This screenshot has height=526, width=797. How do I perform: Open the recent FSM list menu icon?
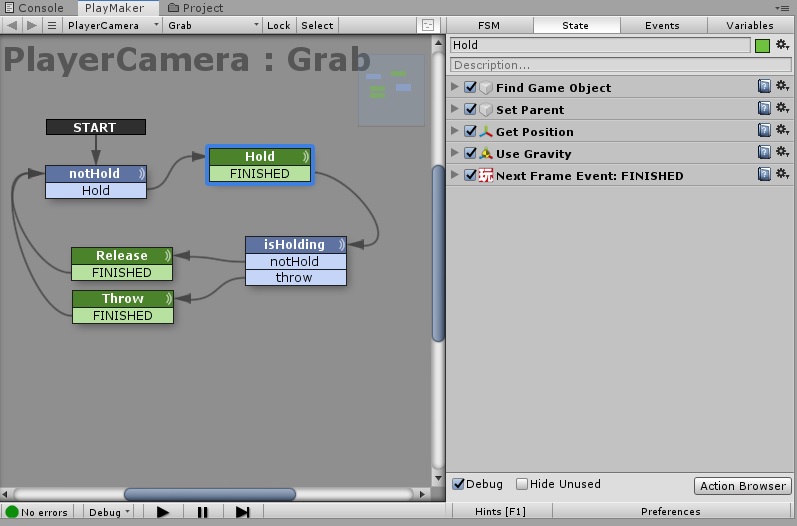[x=51, y=25]
